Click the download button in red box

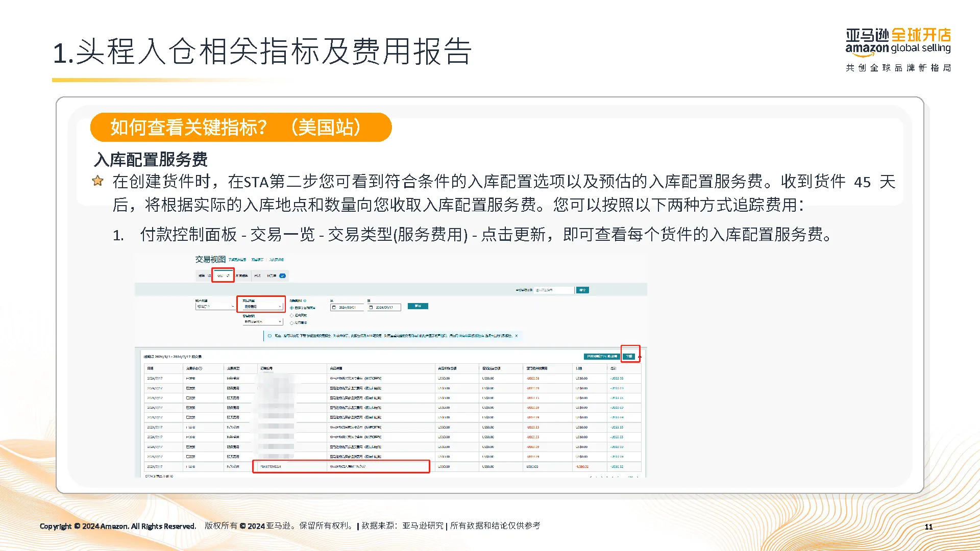click(630, 356)
